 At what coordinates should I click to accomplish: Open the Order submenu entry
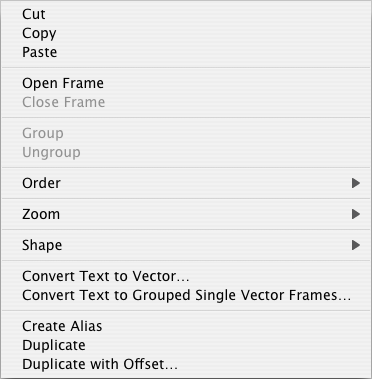click(x=186, y=183)
